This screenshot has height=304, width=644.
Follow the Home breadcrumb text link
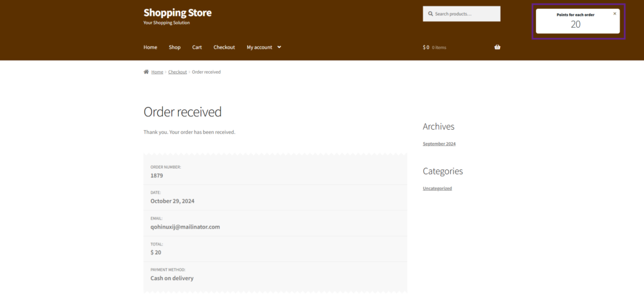pos(157,72)
